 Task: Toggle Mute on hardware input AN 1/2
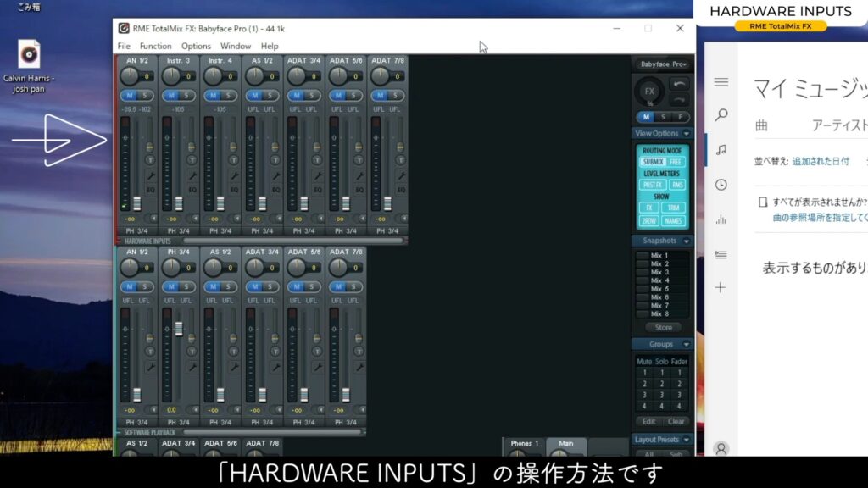[130, 96]
